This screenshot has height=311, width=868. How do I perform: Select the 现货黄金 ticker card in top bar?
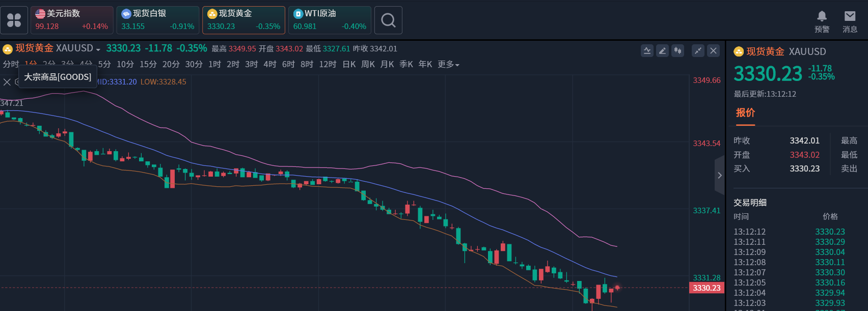[243, 20]
